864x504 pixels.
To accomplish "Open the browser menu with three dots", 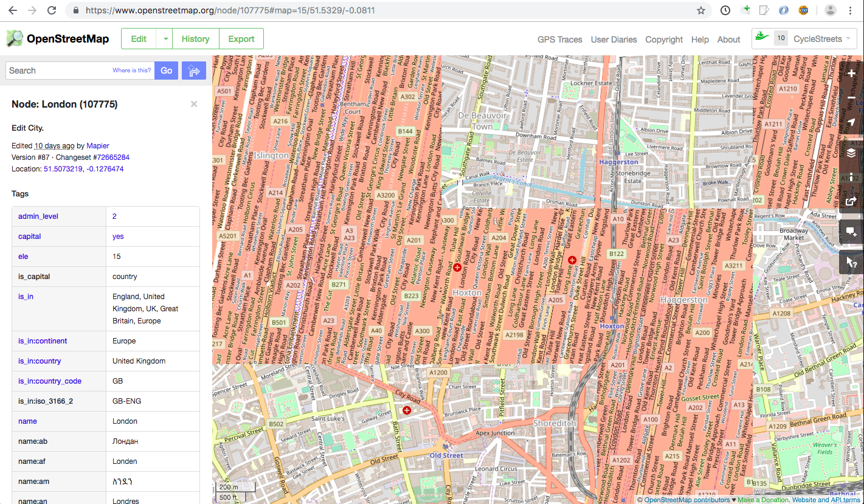I will coord(850,10).
